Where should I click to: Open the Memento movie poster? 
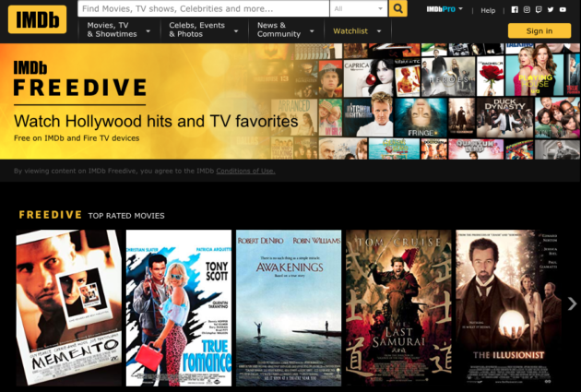[68, 307]
